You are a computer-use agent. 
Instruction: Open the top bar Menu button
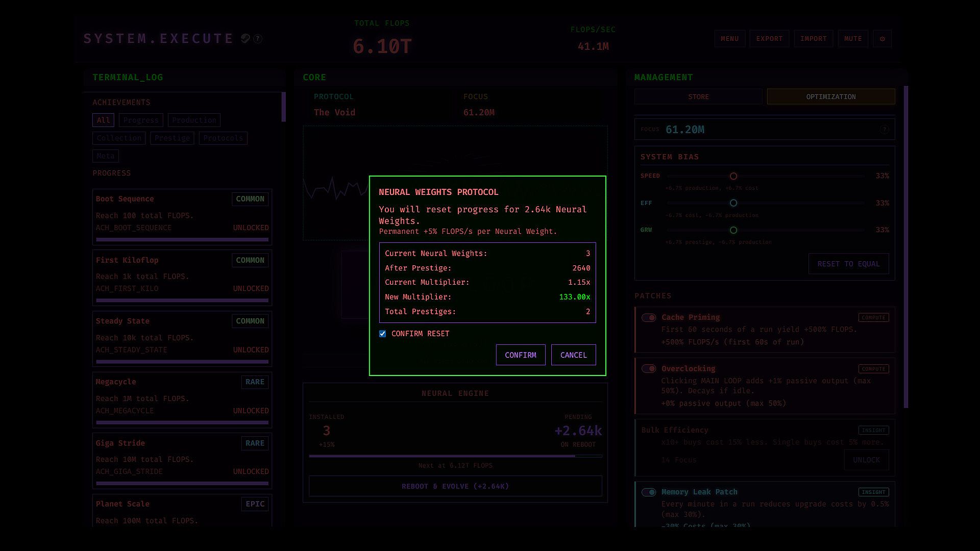[729, 39]
